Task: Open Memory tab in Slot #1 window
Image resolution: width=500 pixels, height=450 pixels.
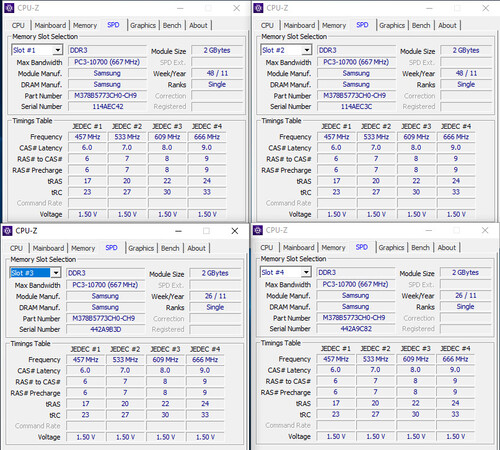Action: click(85, 25)
